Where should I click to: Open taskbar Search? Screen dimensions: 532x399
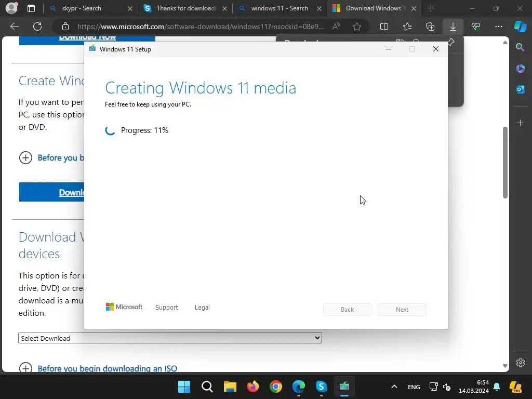(207, 387)
